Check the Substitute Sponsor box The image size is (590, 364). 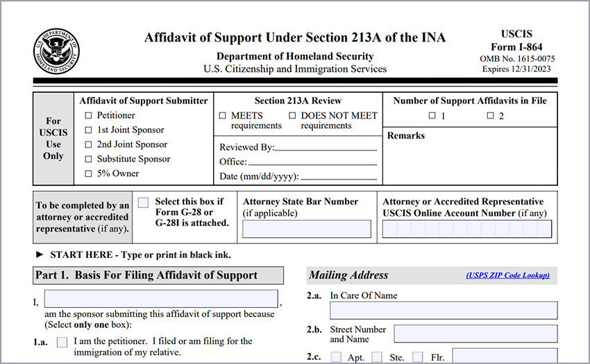point(88,159)
